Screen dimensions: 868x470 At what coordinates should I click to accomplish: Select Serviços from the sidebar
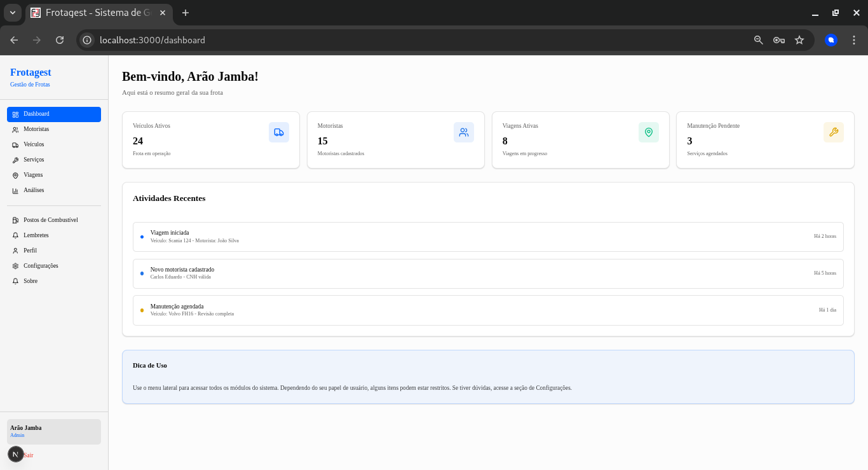(54, 160)
